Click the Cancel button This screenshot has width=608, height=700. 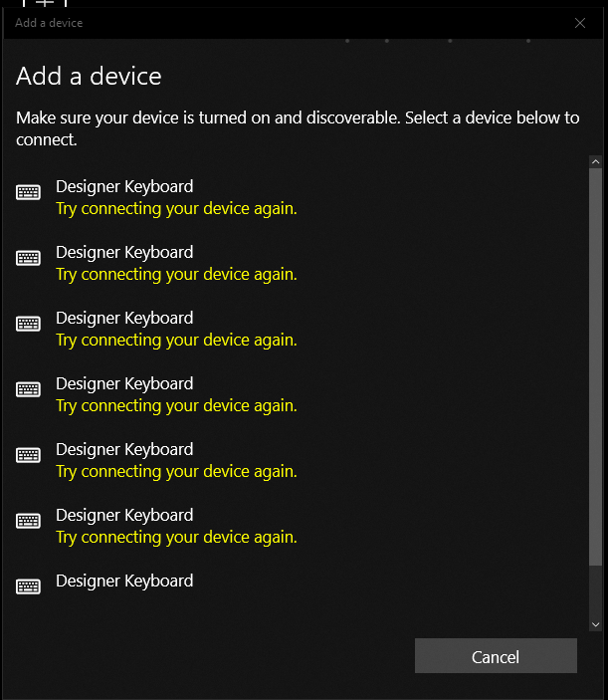click(496, 656)
